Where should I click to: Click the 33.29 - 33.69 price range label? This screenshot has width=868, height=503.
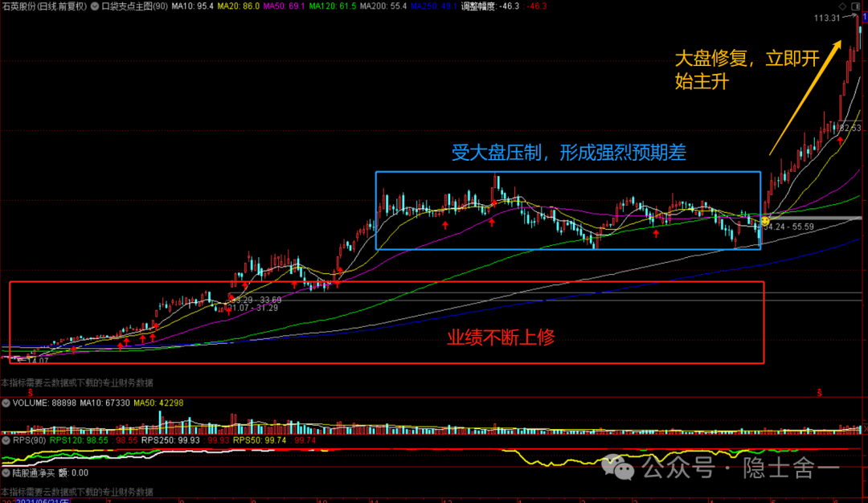[256, 300]
